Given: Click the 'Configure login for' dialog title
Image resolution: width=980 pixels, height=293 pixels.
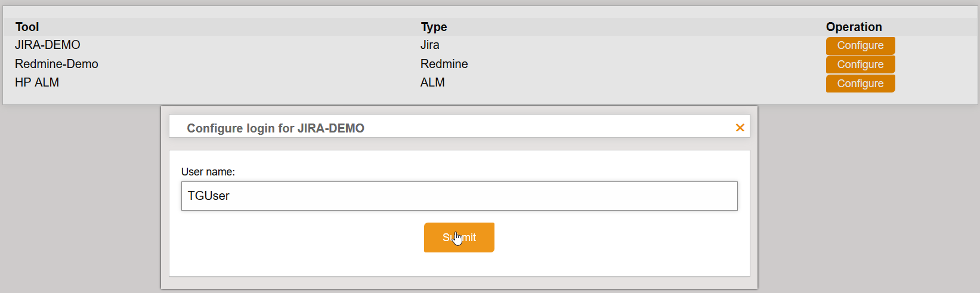Looking at the screenshot, I should (x=240, y=128).
